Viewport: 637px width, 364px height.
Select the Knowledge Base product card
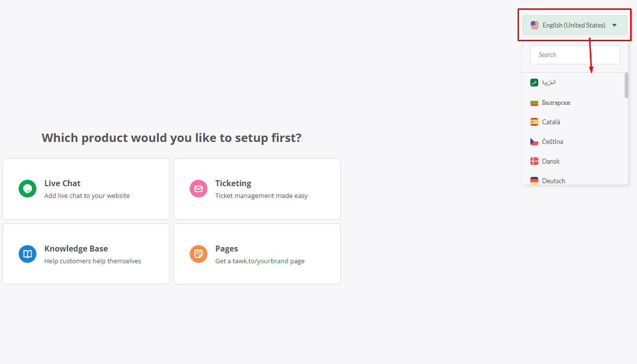[x=86, y=254]
